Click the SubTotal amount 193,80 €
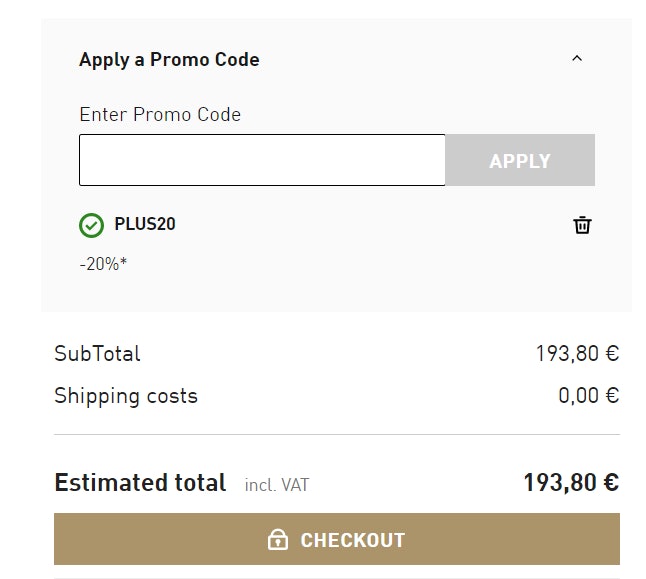This screenshot has width=646, height=579. tap(577, 353)
